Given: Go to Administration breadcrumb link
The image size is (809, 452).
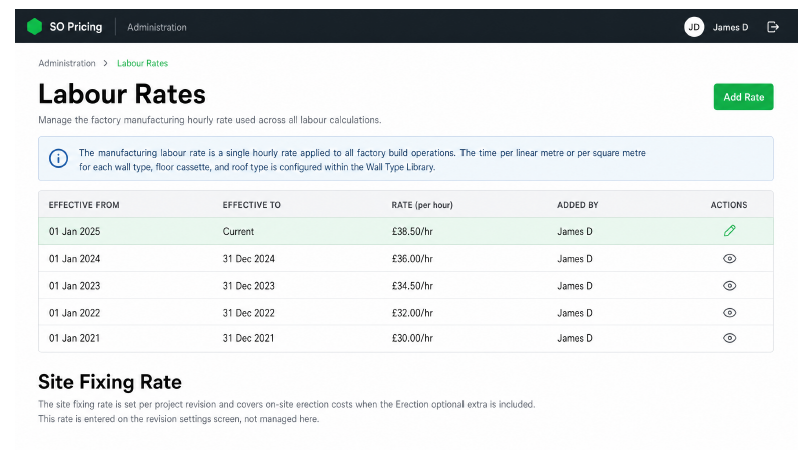Looking at the screenshot, I should [x=67, y=63].
